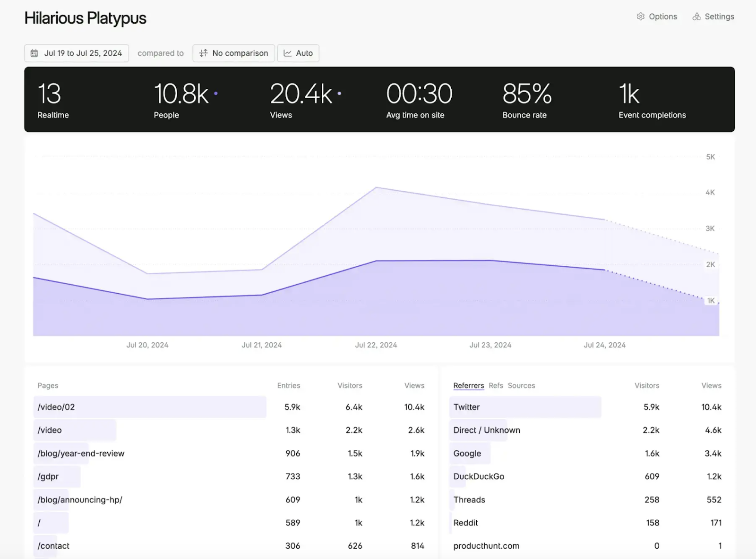Image resolution: width=756 pixels, height=559 pixels.
Task: Open the Settings panel
Action: tap(713, 16)
